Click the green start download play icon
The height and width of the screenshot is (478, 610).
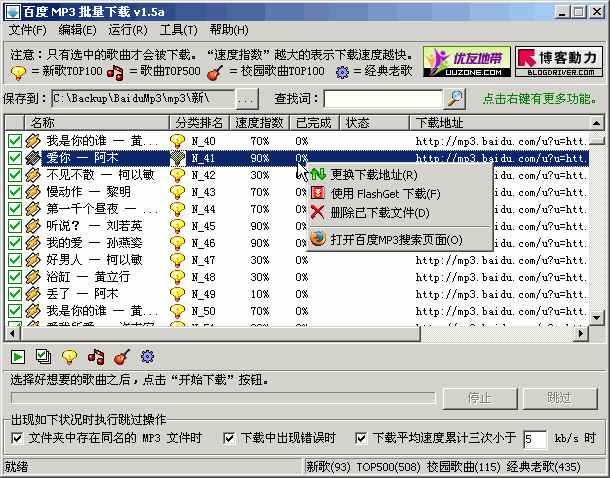tap(18, 357)
